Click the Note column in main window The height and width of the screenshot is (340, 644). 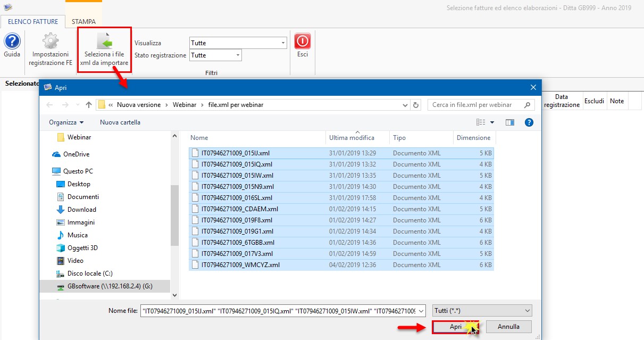click(617, 101)
